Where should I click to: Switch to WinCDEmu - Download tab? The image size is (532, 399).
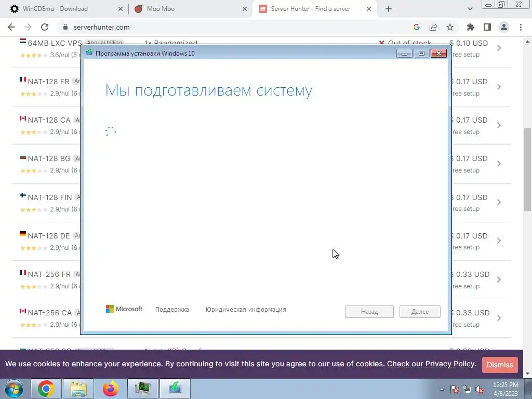[55, 9]
